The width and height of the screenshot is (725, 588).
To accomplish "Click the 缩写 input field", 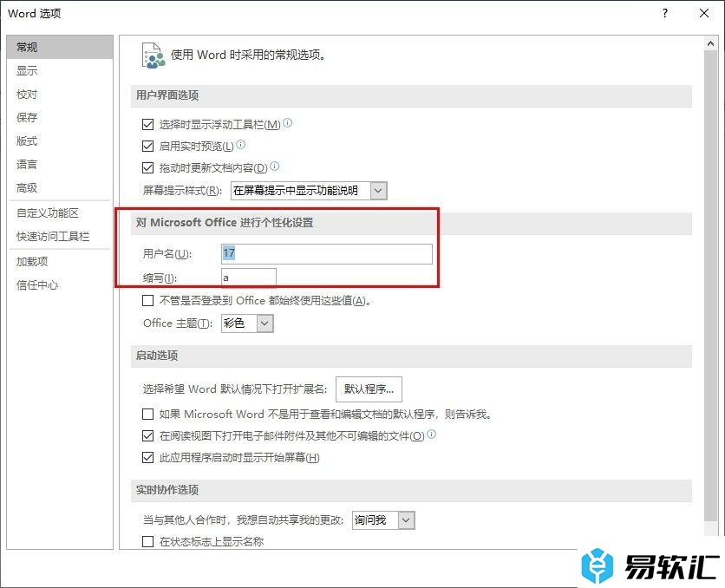I will 249,278.
